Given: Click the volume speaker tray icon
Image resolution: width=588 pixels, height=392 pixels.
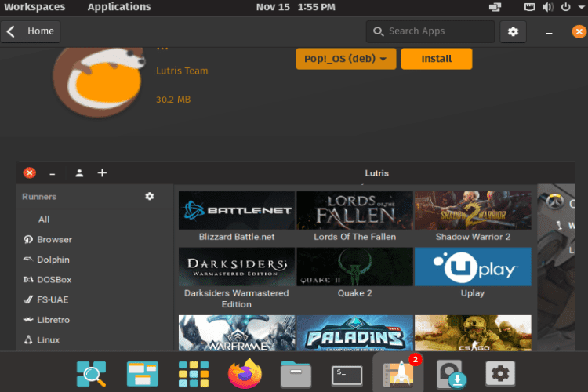Looking at the screenshot, I should tap(547, 7).
